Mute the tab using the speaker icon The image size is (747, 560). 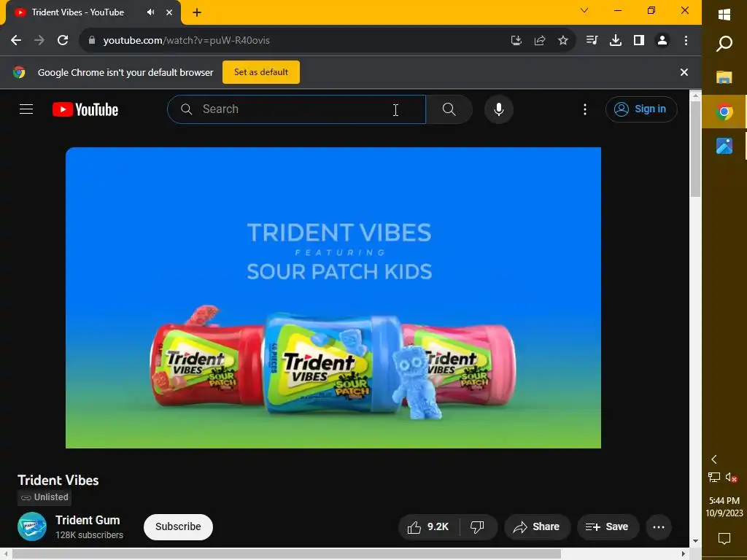(150, 12)
